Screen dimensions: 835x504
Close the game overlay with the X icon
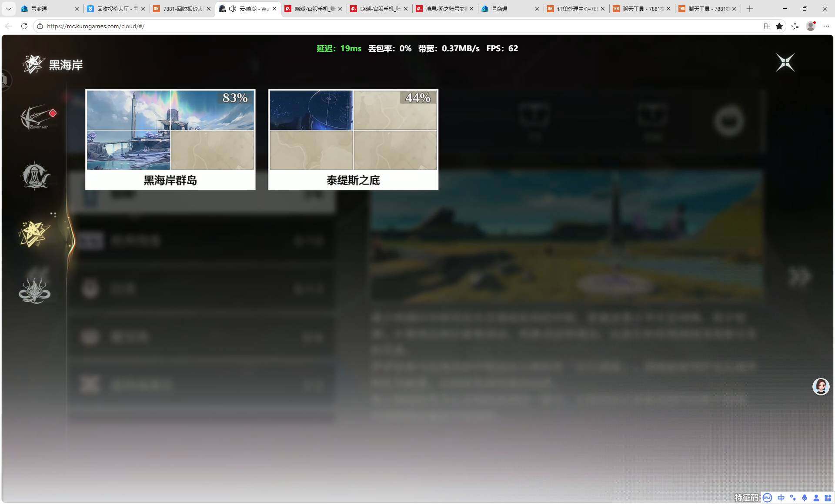785,63
